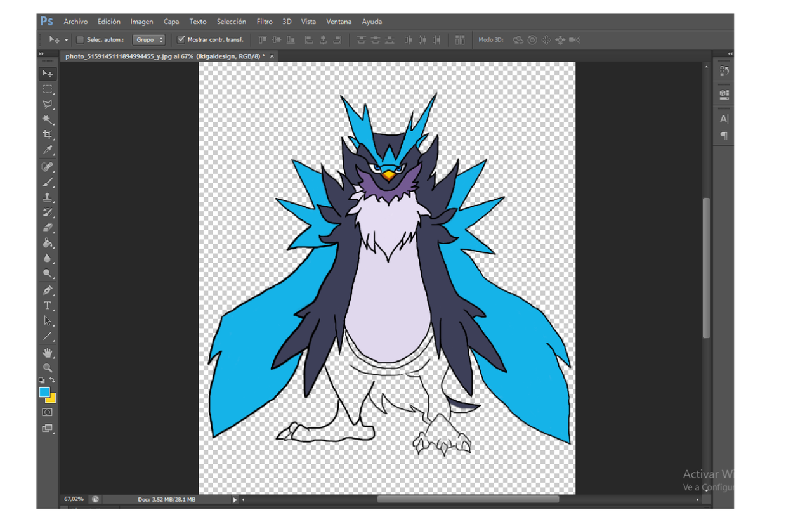Select the Move tool in the toolbox
Viewport: 812px width, 522px height.
(48, 74)
